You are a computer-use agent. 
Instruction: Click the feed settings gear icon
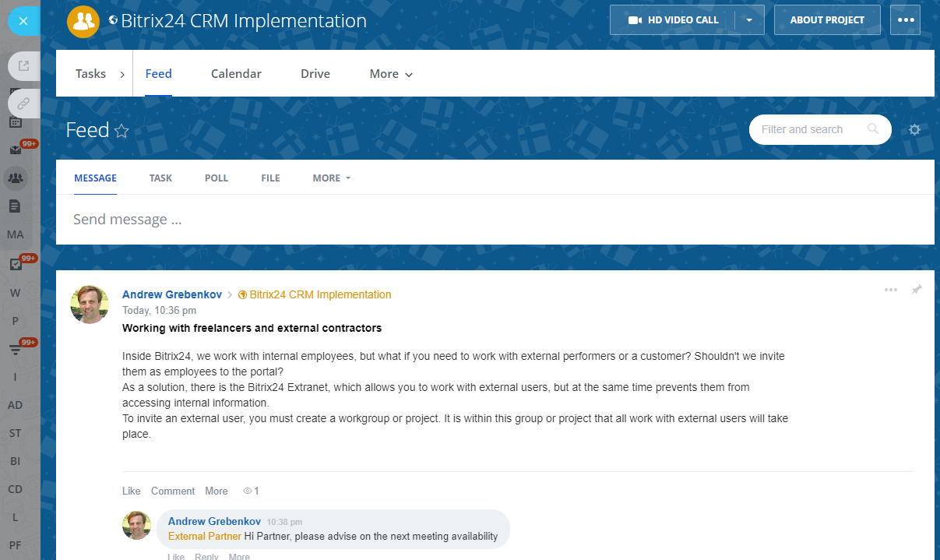tap(914, 130)
